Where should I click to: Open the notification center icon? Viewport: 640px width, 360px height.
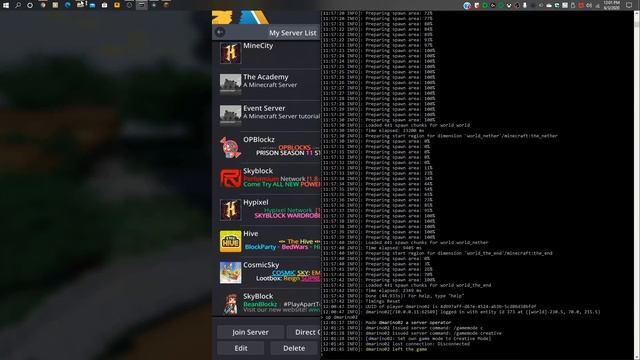tap(629, 5)
